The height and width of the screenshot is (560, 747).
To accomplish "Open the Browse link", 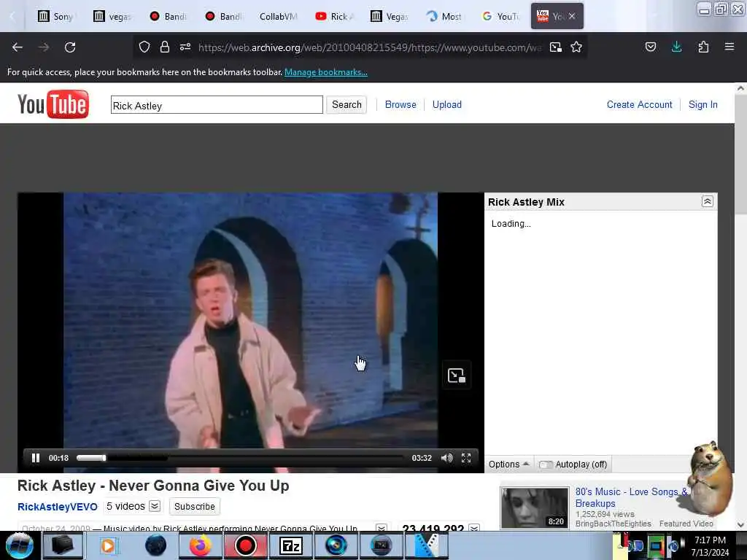I will tap(400, 105).
